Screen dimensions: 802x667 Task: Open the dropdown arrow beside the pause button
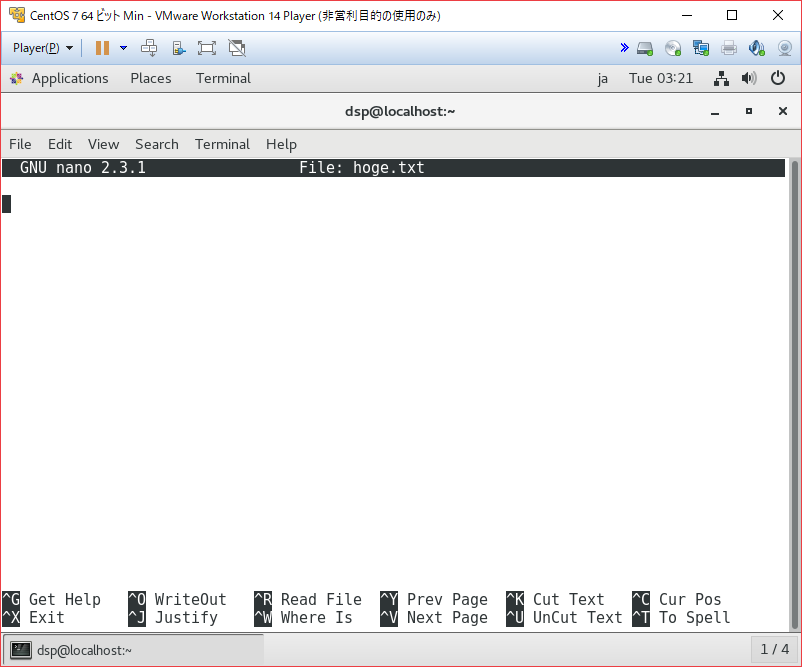tap(123, 48)
